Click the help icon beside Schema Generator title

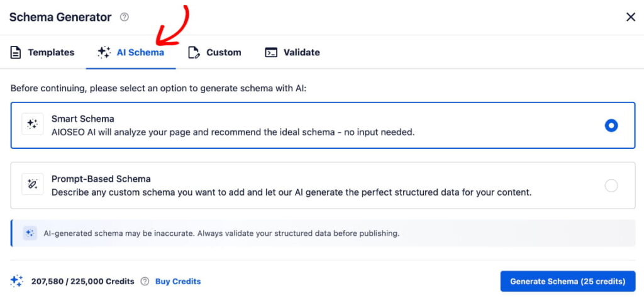[125, 18]
